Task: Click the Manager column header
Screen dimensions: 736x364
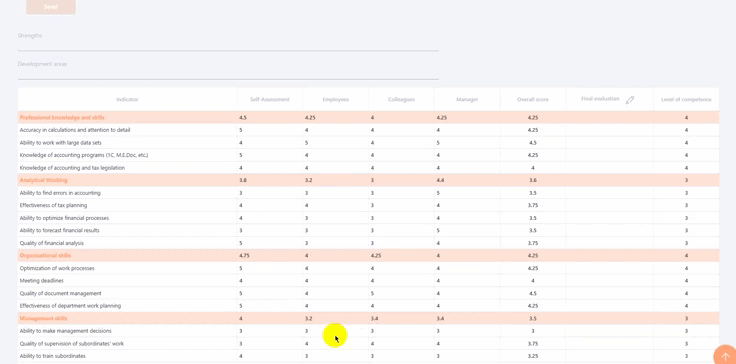Action: click(x=467, y=100)
